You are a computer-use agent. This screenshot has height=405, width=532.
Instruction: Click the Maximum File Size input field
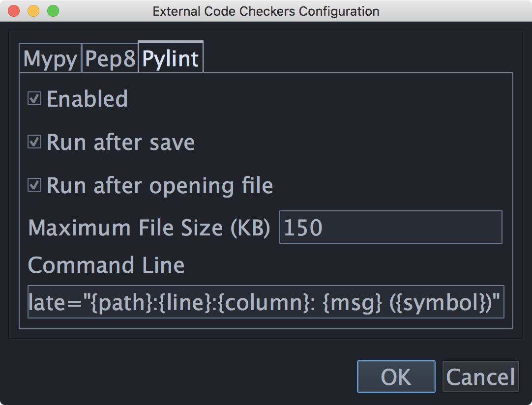[390, 227]
